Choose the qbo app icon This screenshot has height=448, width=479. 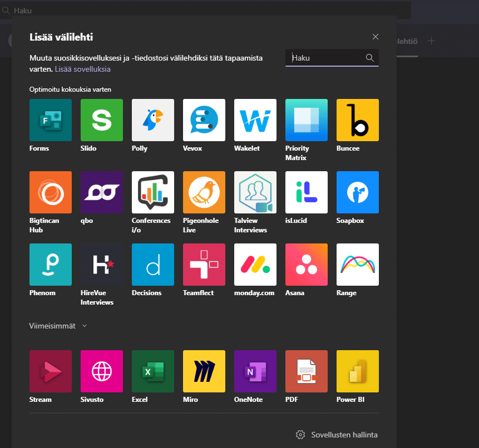tap(102, 192)
